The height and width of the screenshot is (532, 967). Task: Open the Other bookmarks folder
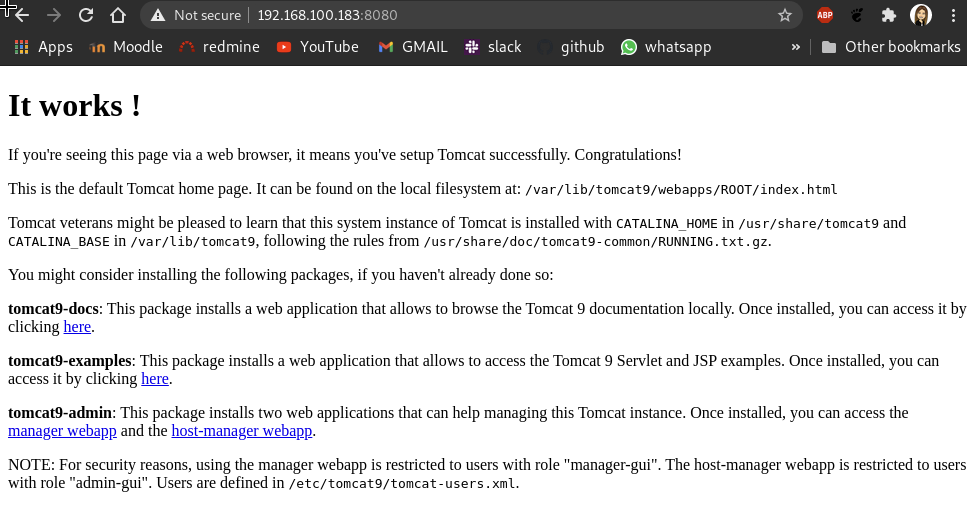(x=890, y=47)
